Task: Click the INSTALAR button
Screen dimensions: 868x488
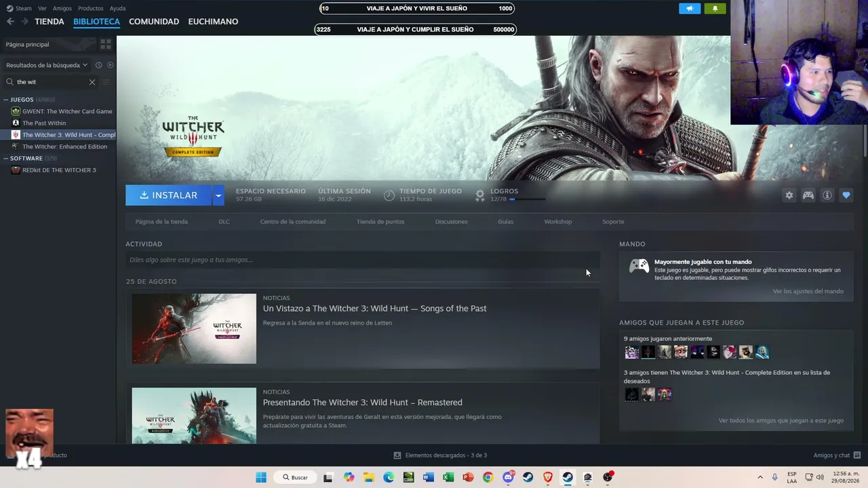Action: (168, 195)
